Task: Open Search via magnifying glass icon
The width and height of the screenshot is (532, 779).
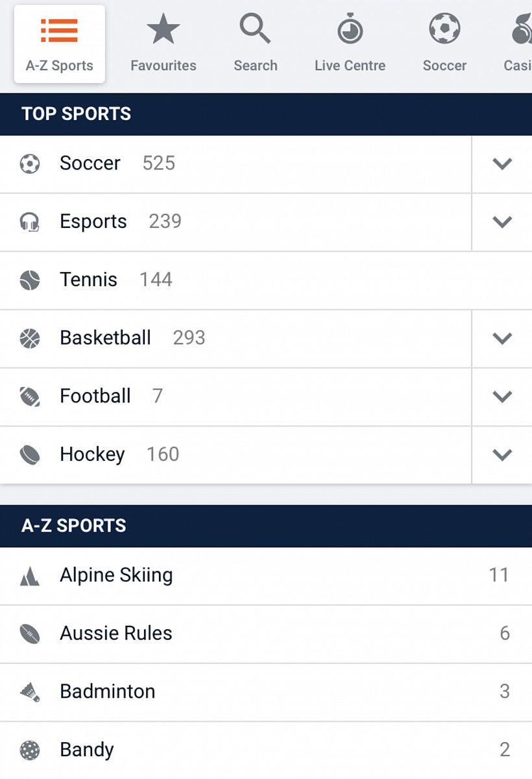Action: coord(255,30)
